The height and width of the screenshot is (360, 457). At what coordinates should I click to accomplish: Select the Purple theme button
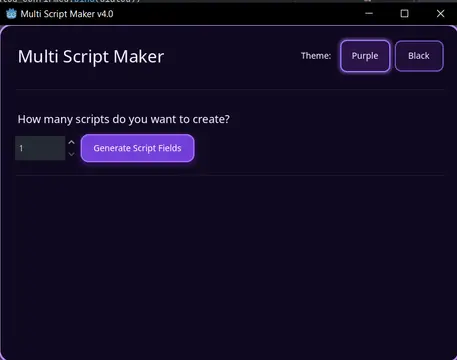click(x=365, y=56)
